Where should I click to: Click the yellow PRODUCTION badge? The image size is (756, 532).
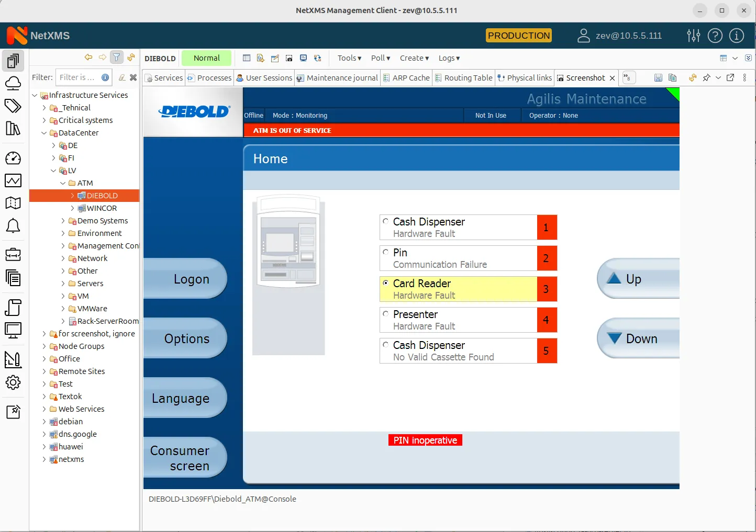point(518,36)
